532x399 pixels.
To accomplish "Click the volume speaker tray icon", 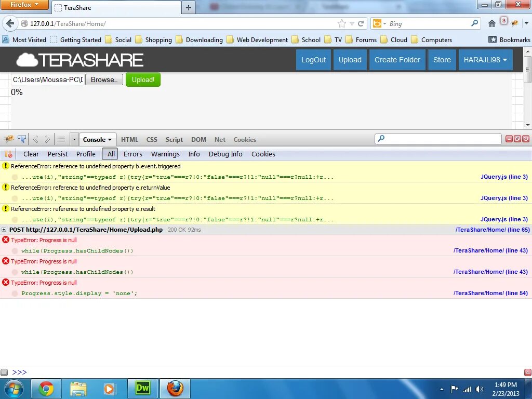I will (479, 389).
